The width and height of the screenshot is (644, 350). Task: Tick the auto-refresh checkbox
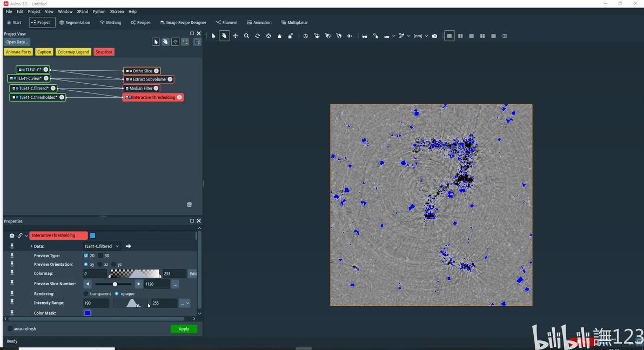(10, 328)
